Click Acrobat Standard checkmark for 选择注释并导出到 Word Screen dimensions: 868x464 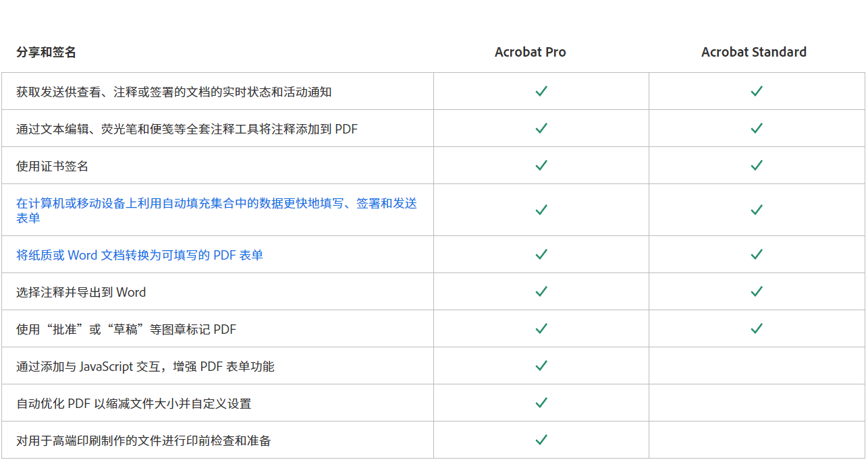click(757, 291)
